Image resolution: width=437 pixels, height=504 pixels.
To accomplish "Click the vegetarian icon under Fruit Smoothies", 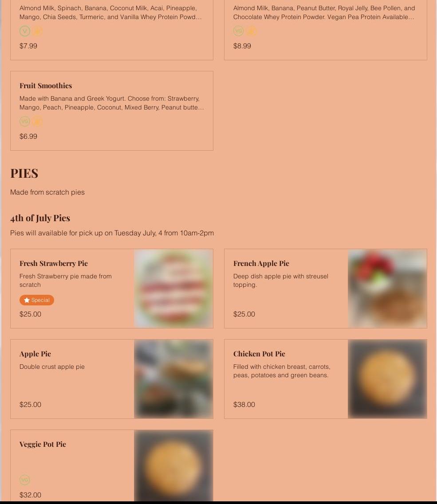I will pyautogui.click(x=25, y=121).
